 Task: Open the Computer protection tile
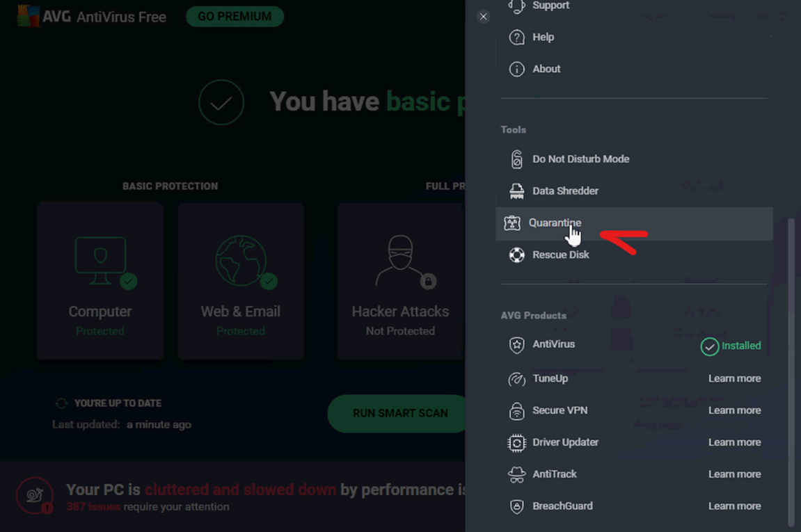100,280
